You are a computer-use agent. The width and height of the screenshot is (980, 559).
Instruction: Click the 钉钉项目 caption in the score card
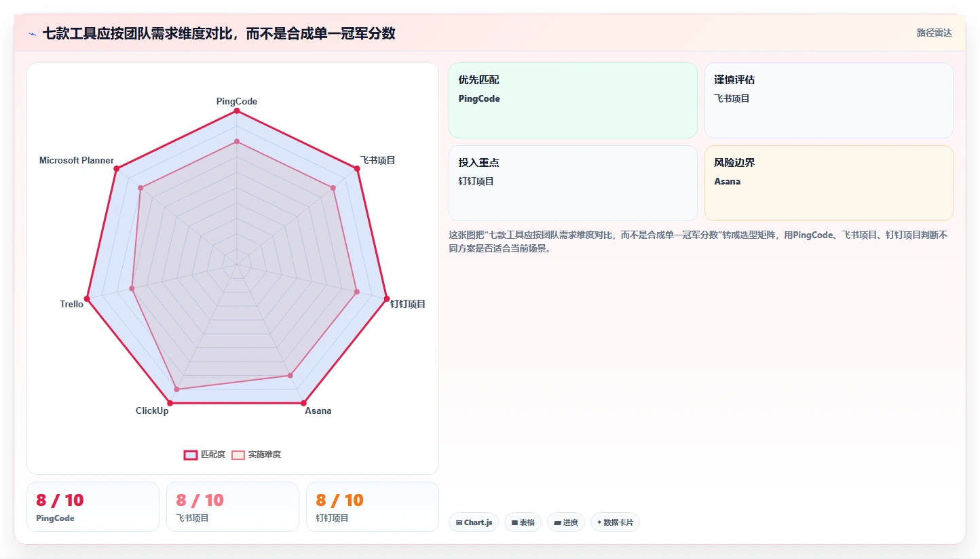pos(332,518)
